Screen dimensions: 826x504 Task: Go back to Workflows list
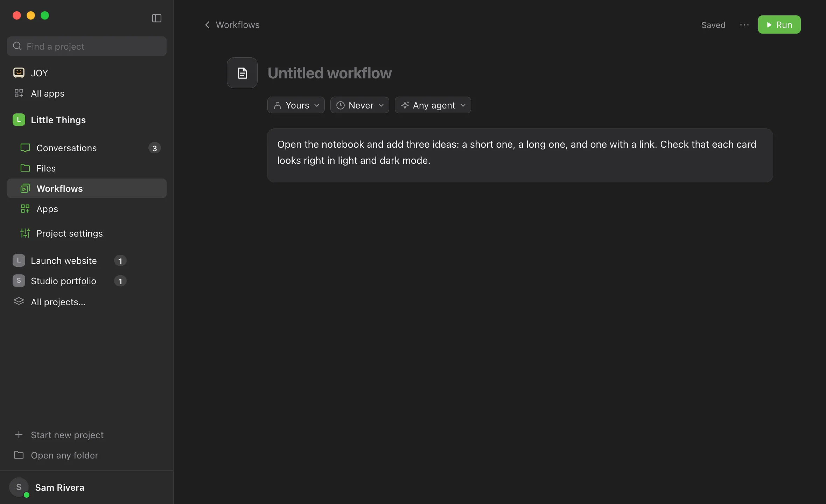(x=232, y=25)
